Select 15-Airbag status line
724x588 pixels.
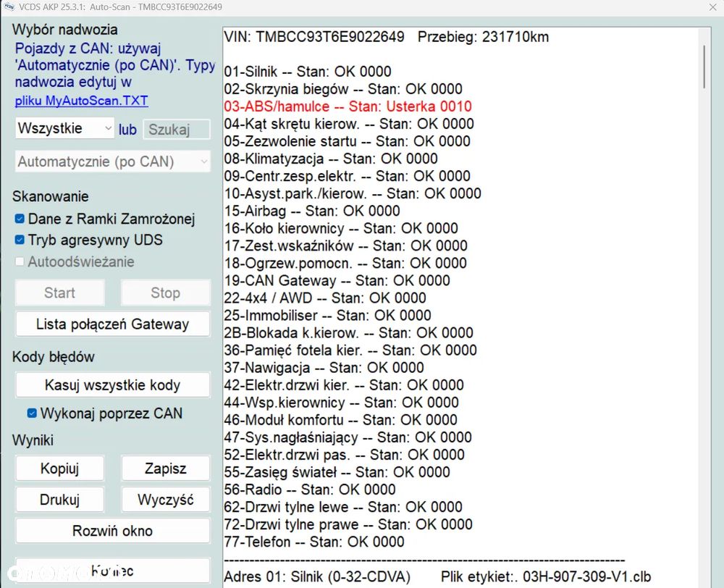pyautogui.click(x=312, y=211)
